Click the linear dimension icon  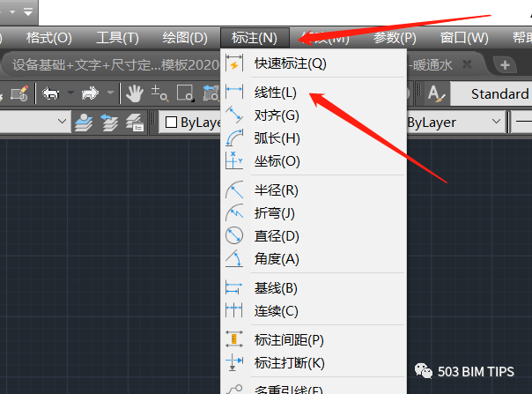pos(234,90)
